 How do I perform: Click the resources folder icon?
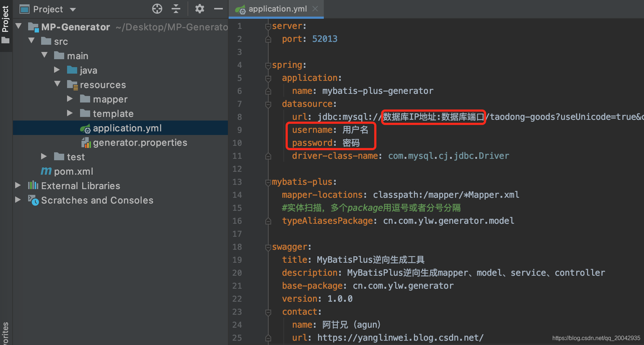click(x=72, y=85)
